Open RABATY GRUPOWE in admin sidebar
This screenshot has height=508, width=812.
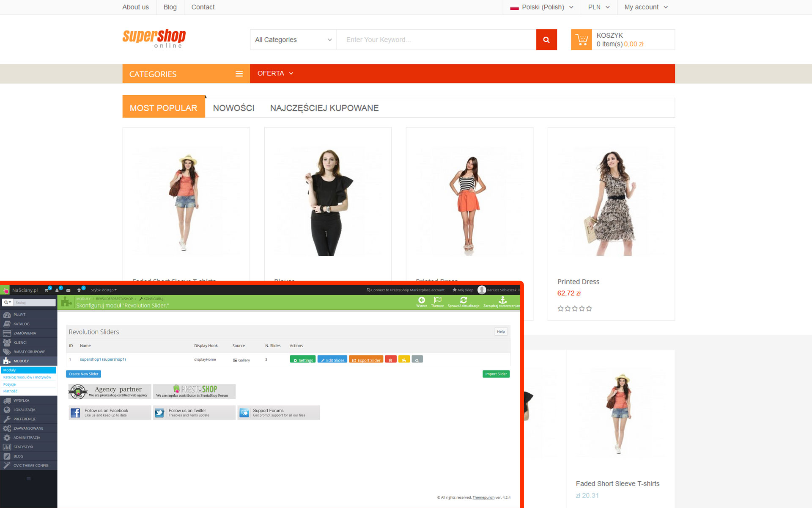coord(28,352)
